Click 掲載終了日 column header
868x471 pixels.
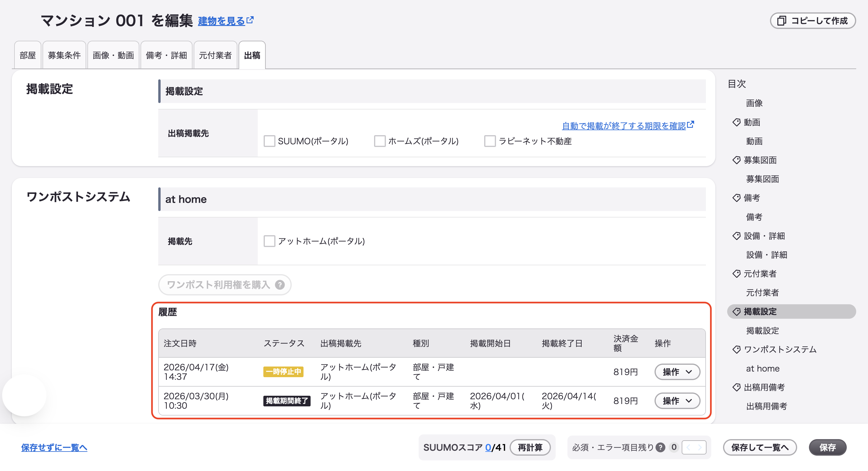pos(562,343)
